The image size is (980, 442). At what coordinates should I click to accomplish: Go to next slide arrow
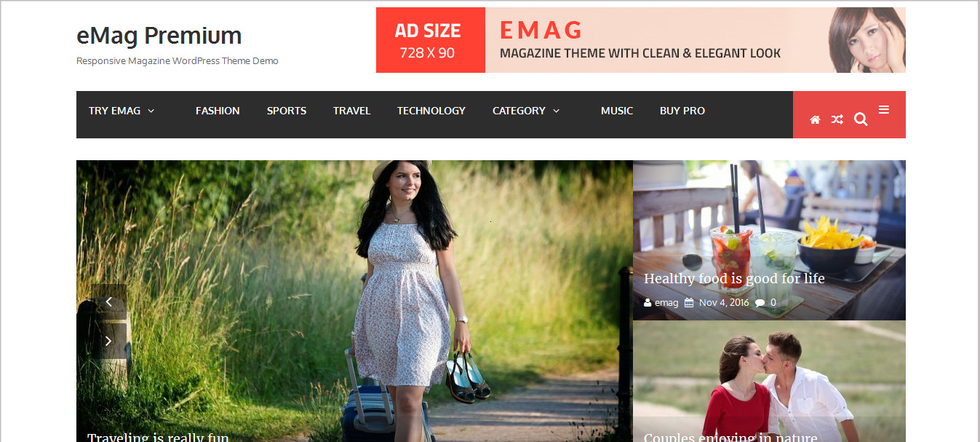point(109,340)
